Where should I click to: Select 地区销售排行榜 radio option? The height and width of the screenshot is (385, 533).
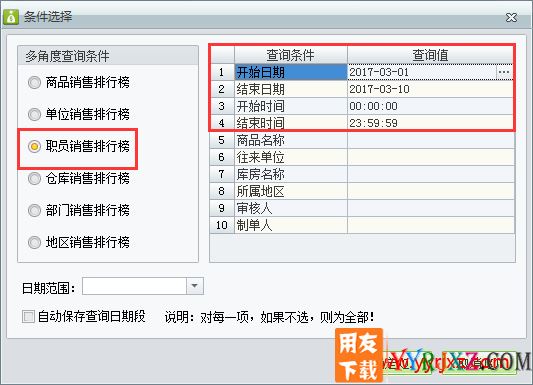[34, 242]
